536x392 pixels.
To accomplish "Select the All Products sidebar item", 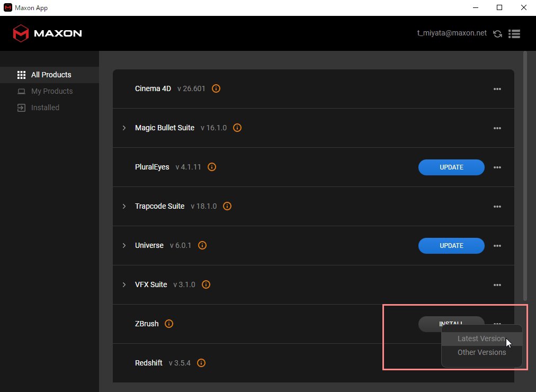I will point(50,75).
